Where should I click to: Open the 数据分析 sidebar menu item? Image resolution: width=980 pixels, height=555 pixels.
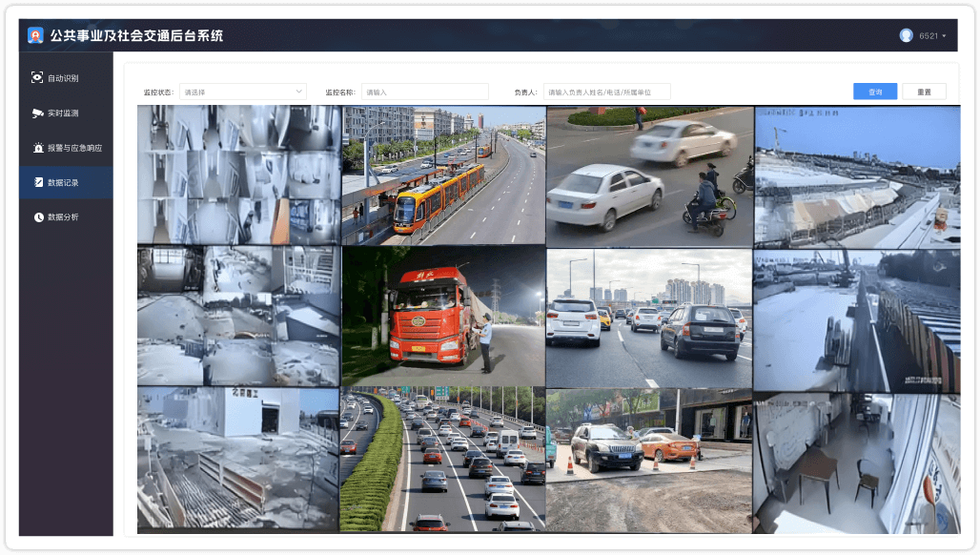(x=63, y=217)
